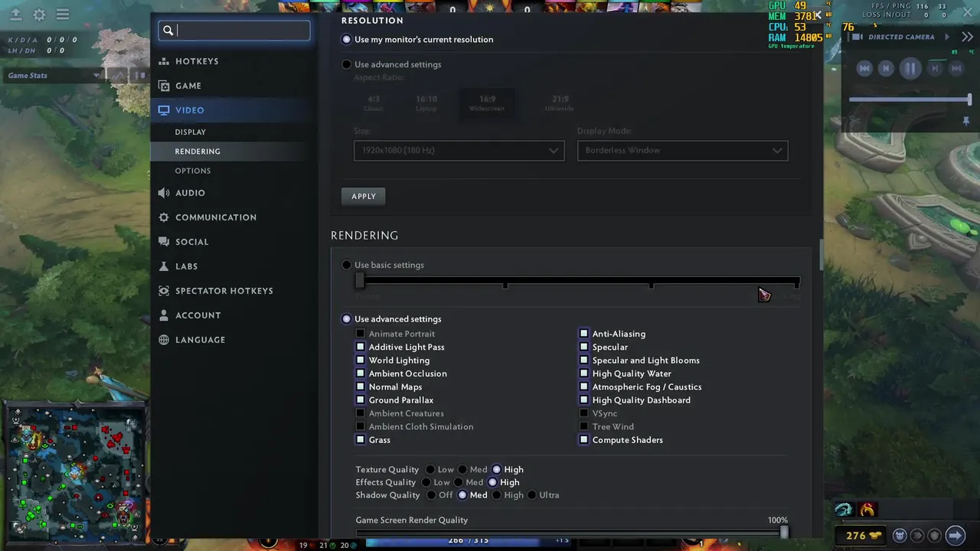Viewport: 980px width, 551px height.
Task: Open settings via the gear icon
Action: 39,15
